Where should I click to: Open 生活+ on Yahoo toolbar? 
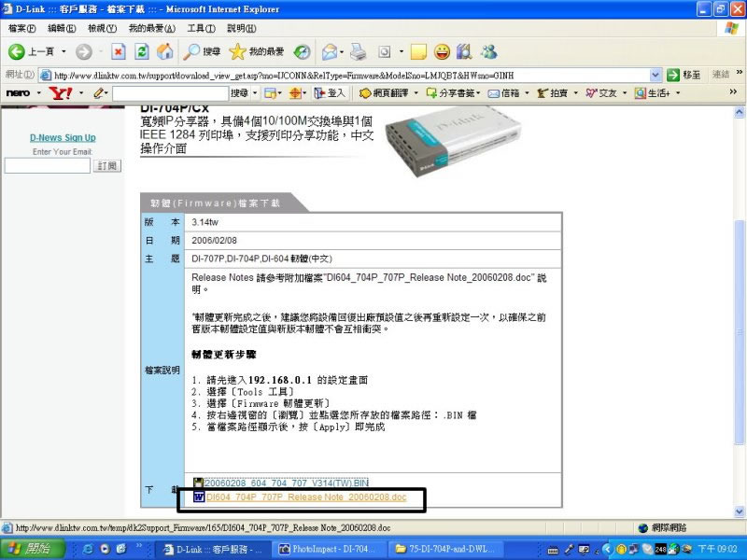652,92
